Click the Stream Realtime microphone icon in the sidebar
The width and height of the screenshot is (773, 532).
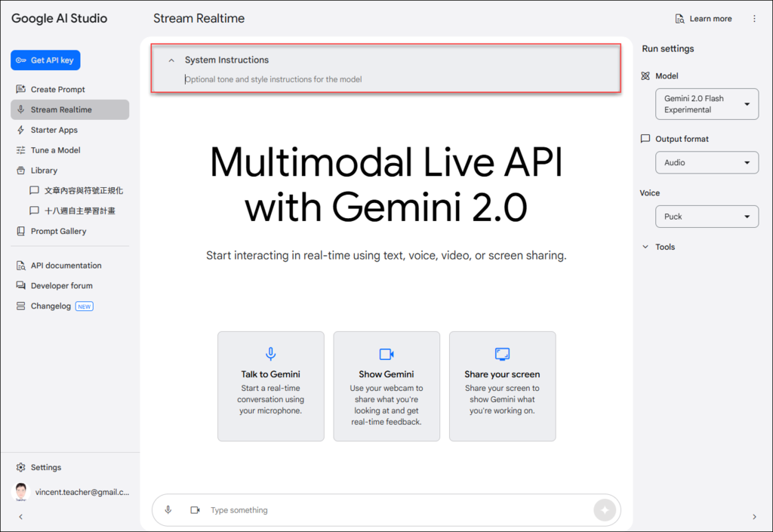[x=20, y=109]
